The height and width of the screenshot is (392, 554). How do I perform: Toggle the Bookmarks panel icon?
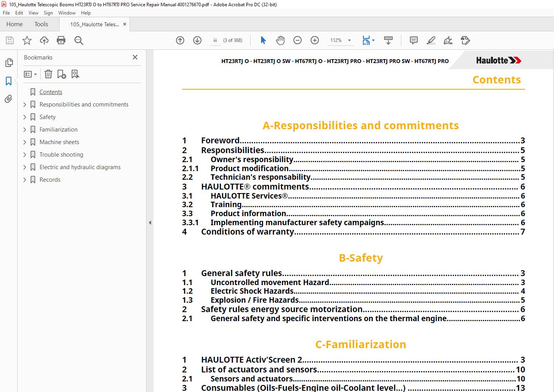[x=9, y=81]
